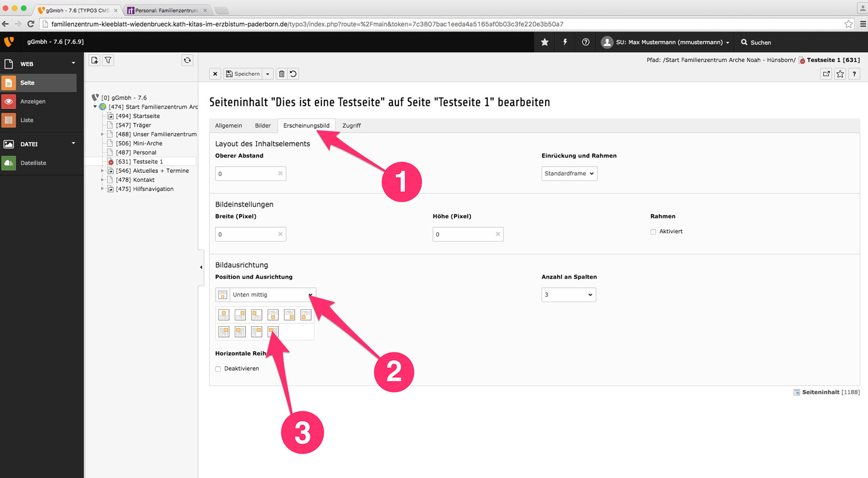The height and width of the screenshot is (478, 868).
Task: Open the Dateiliste module
Action: [33, 163]
